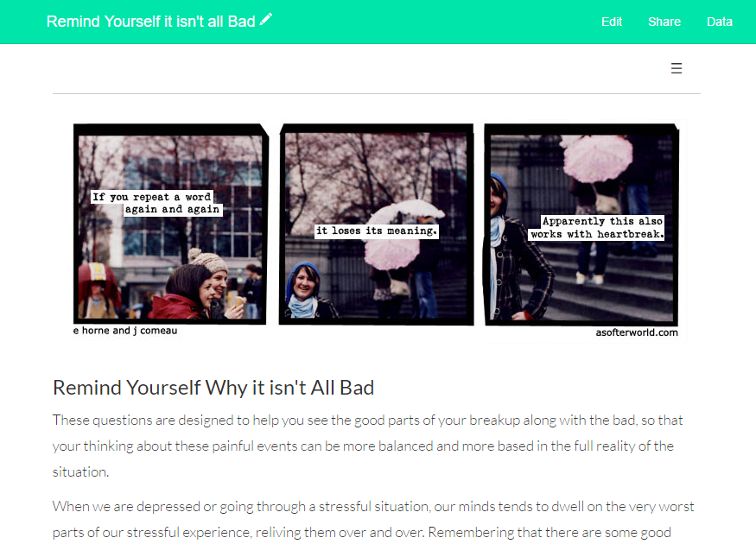Click the asofterworld.com credit text
This screenshot has width=756, height=544.
[637, 332]
